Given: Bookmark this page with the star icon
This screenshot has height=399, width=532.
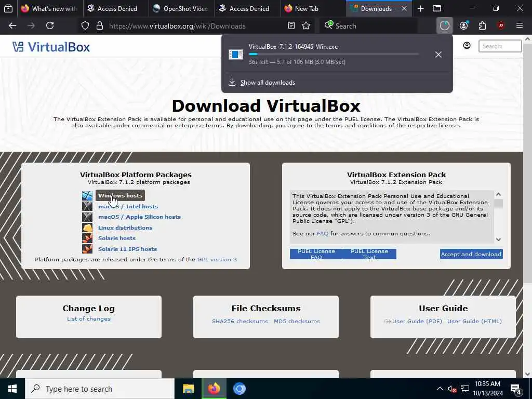Looking at the screenshot, I should pos(306,26).
